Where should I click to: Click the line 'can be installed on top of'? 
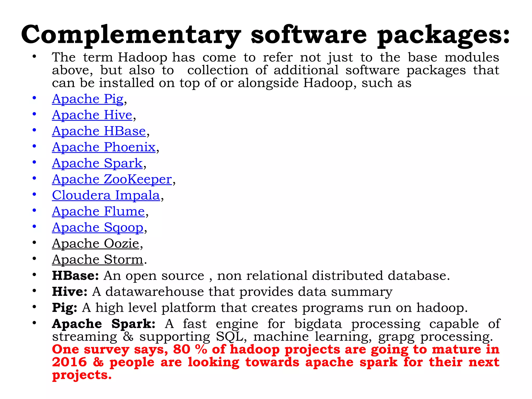(x=232, y=83)
